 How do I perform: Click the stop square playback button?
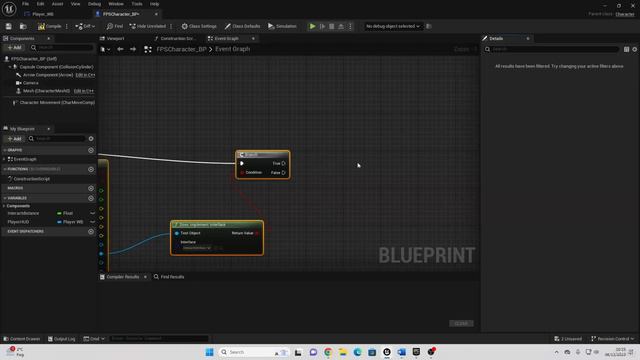click(331, 26)
